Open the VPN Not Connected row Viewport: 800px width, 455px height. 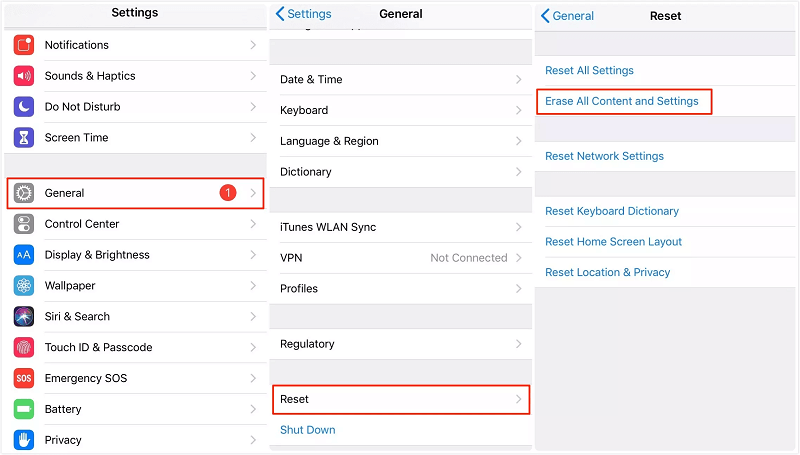[400, 258]
